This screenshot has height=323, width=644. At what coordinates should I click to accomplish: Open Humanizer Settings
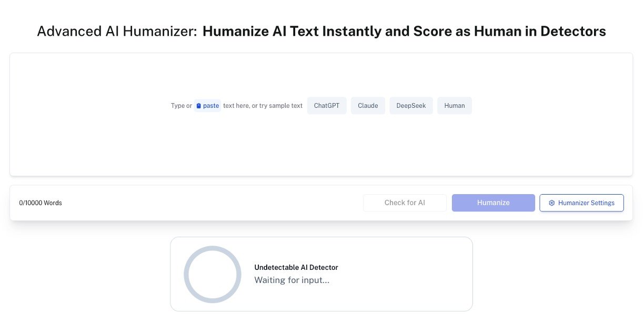pos(581,203)
